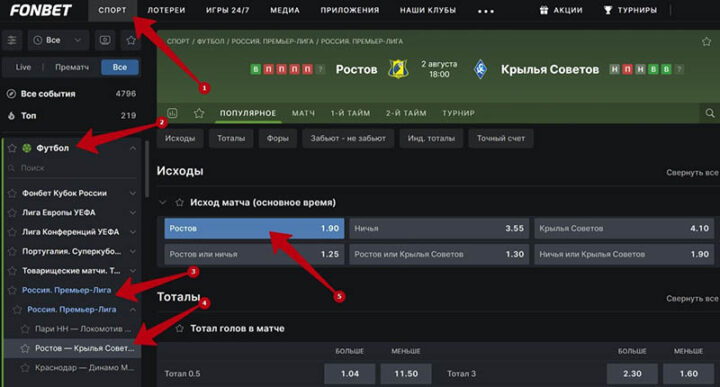Bet Тотал 0.5 Больше at 1.04

coord(350,374)
